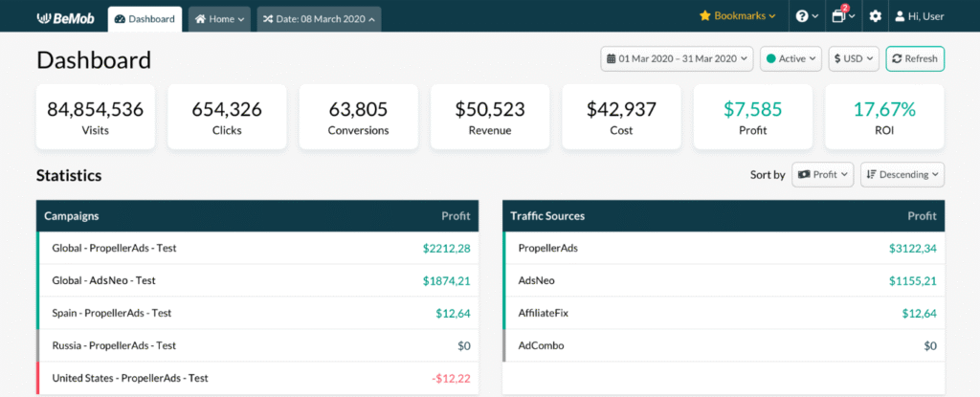Image resolution: width=980 pixels, height=397 pixels.
Task: Open the settings gear icon
Action: point(875,17)
